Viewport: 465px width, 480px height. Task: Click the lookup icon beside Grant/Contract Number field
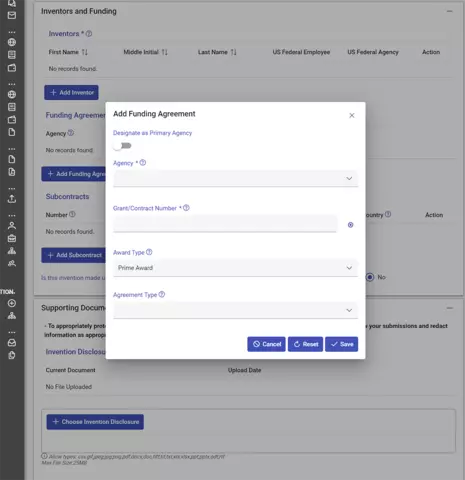350,225
